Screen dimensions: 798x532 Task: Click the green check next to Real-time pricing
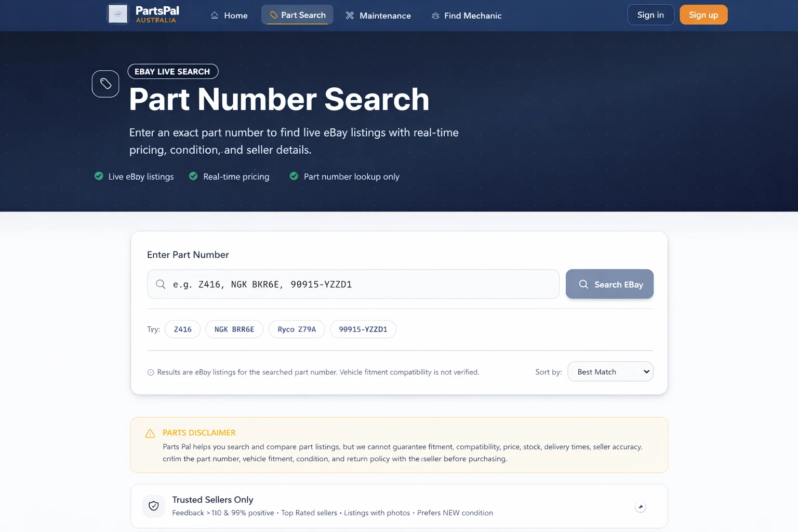click(193, 176)
